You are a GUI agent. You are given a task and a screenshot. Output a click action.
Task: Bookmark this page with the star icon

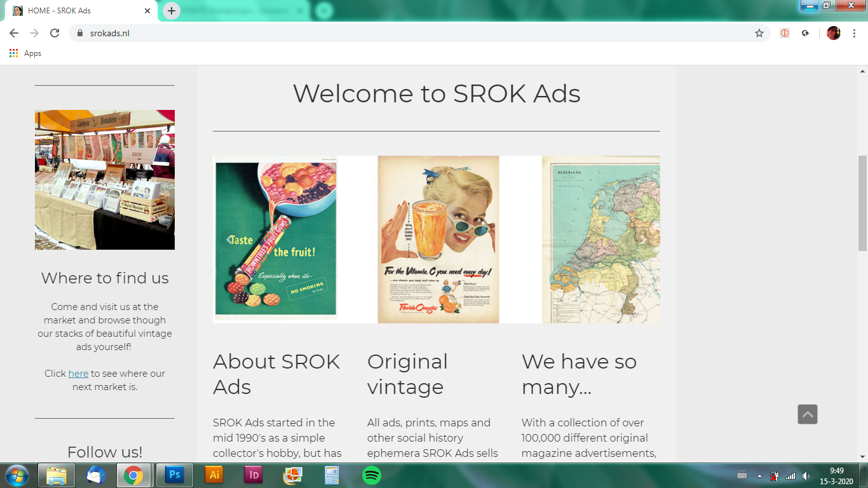759,33
